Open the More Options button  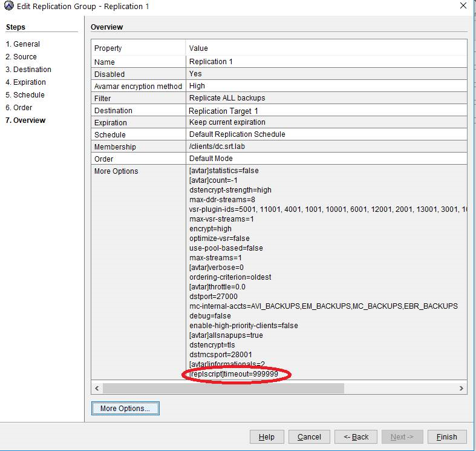pos(125,409)
